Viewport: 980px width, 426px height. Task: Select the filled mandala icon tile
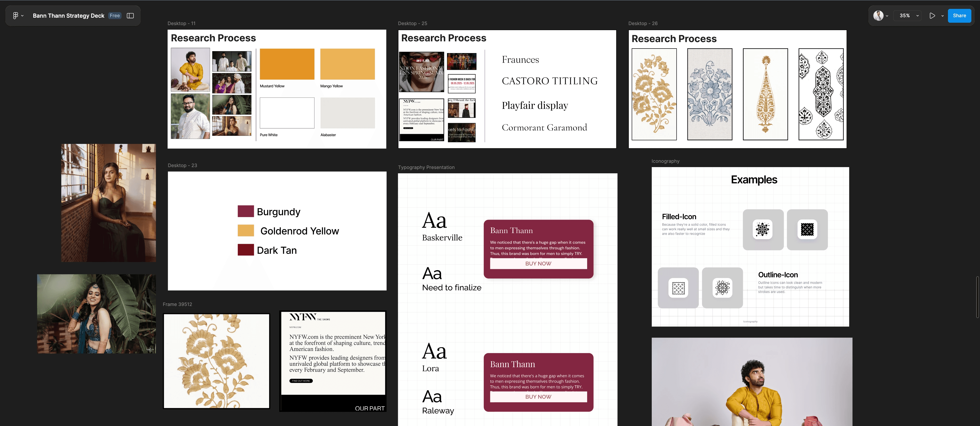pos(763,229)
